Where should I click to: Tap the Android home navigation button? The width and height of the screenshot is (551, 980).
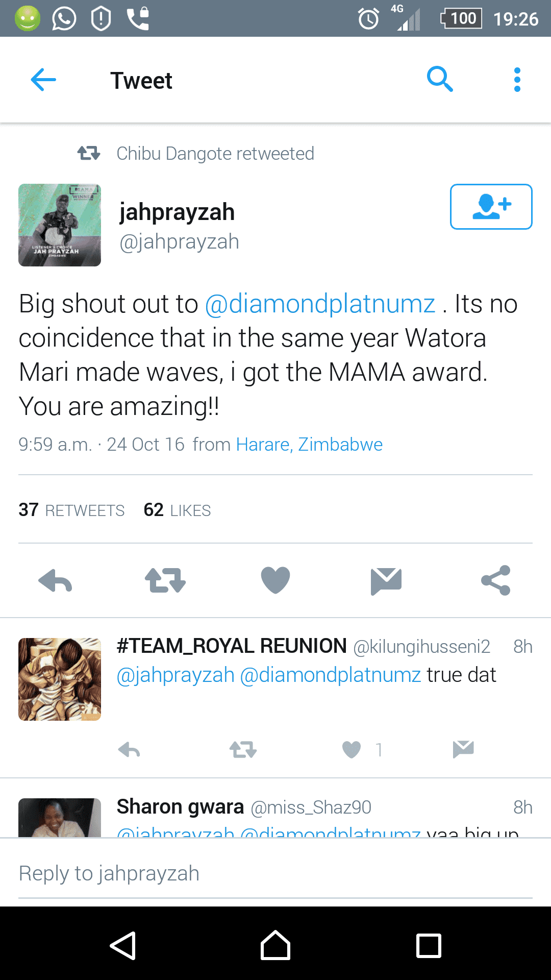[275, 945]
